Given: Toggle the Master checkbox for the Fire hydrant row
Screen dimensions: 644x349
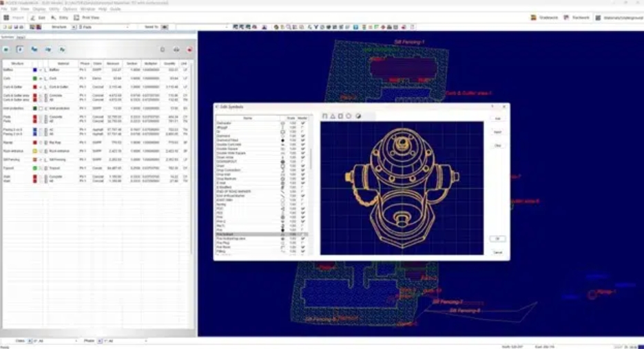Looking at the screenshot, I should point(303,235).
